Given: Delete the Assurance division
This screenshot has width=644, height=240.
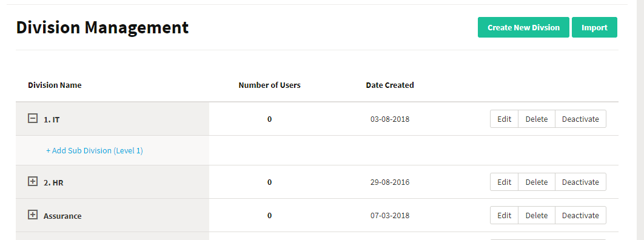Looking at the screenshot, I should [537, 215].
